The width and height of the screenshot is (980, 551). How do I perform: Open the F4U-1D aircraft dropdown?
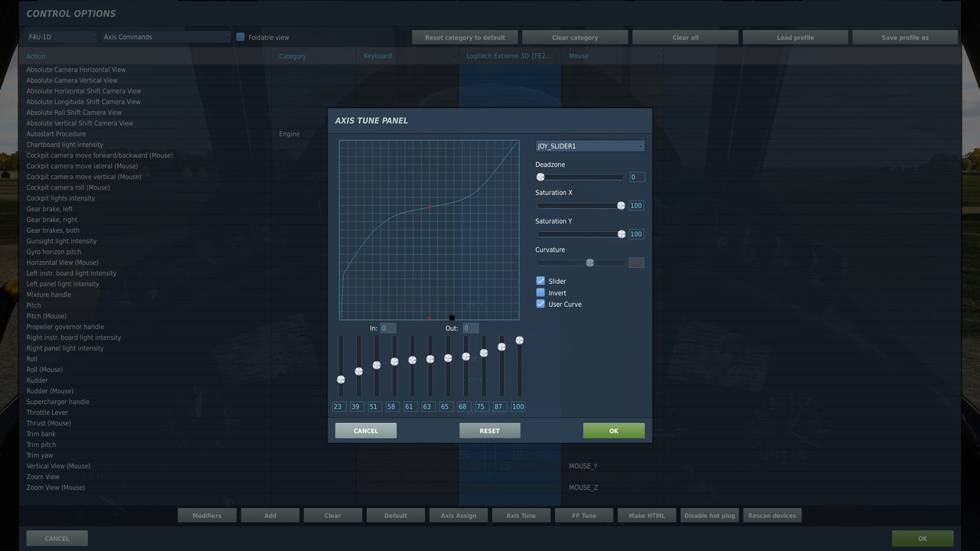[62, 37]
